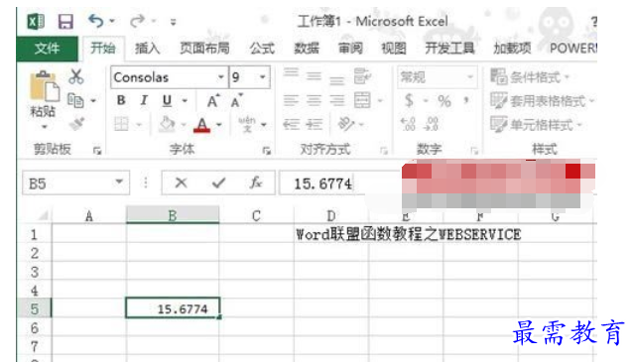The height and width of the screenshot is (364, 633).
Task: Switch to the 页面布局 Page Layout tab
Action: coord(204,49)
